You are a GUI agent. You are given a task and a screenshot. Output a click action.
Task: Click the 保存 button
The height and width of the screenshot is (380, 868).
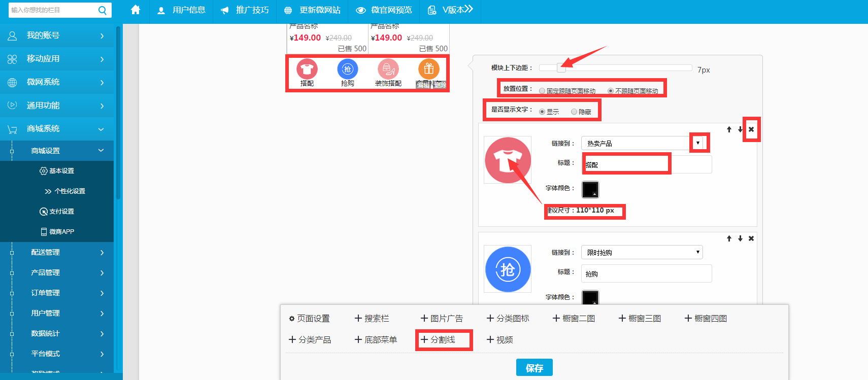click(x=534, y=368)
